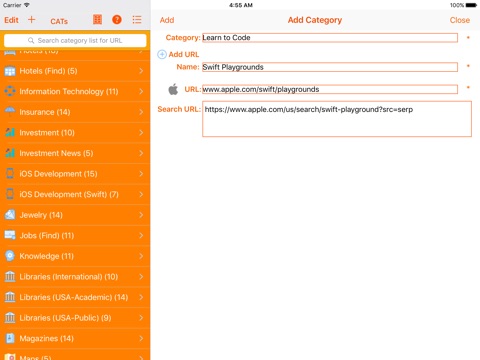Expand Insurance row chevron
The width and height of the screenshot is (480, 360).
click(x=141, y=112)
